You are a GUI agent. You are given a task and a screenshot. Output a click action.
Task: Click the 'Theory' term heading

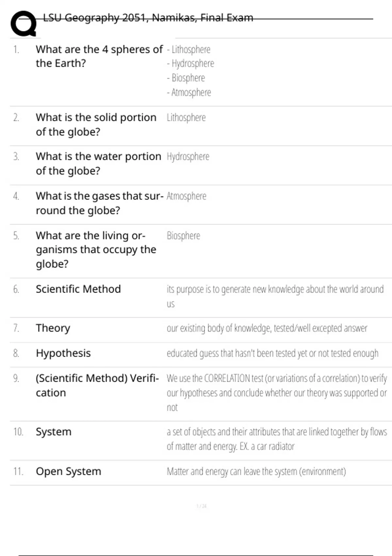click(x=53, y=328)
